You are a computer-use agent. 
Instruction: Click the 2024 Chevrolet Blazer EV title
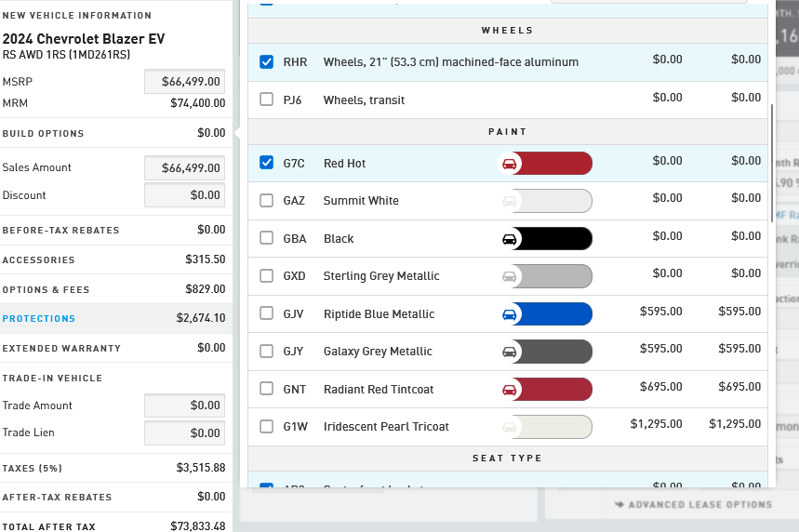pyautogui.click(x=84, y=39)
